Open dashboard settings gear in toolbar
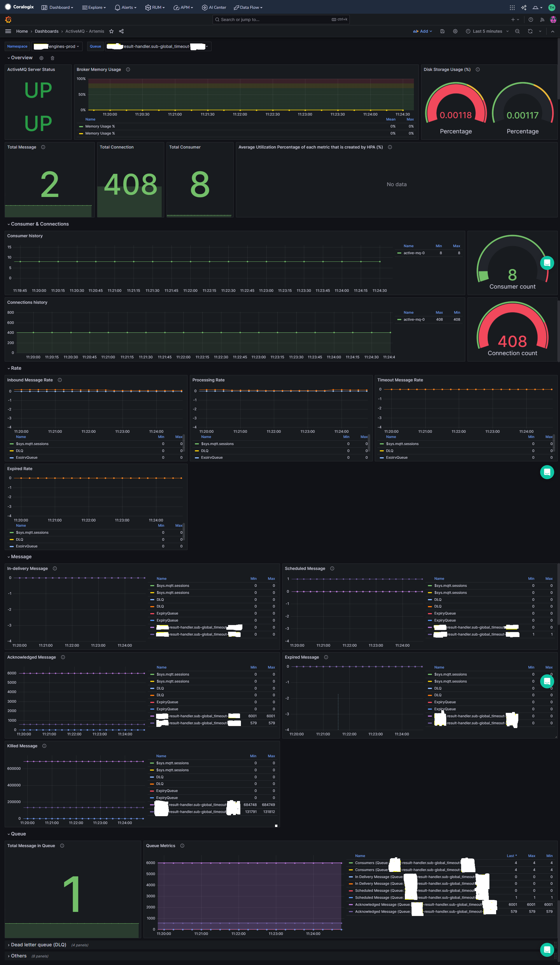 [455, 32]
